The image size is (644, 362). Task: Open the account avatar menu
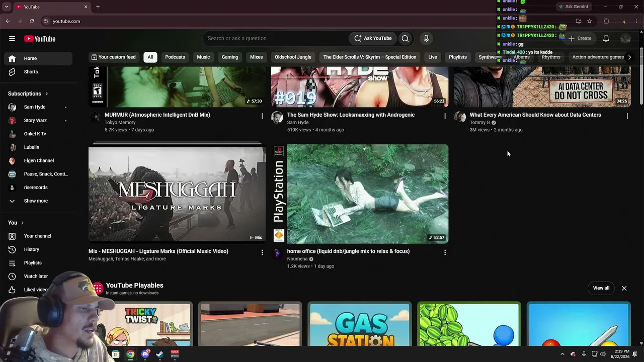(625, 39)
